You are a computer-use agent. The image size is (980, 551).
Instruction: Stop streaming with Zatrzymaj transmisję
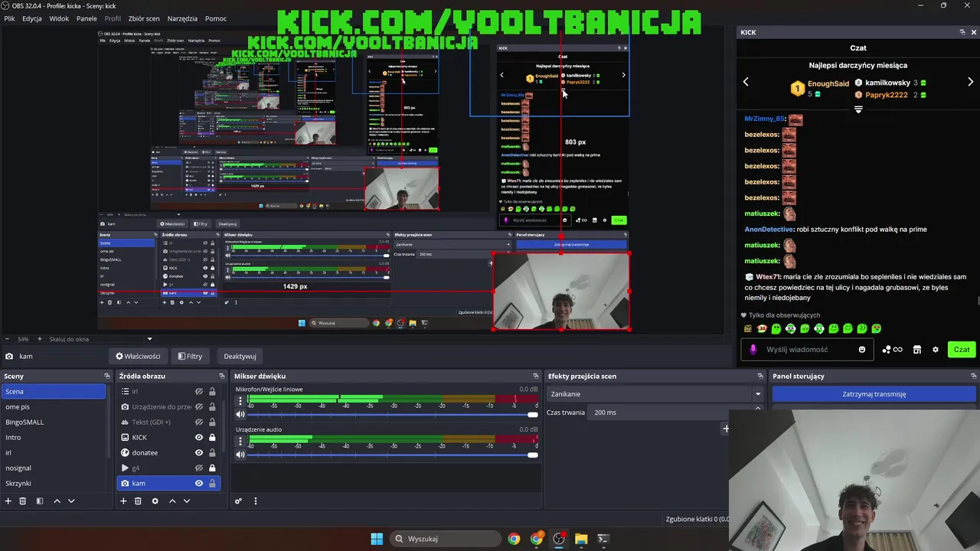click(x=874, y=394)
